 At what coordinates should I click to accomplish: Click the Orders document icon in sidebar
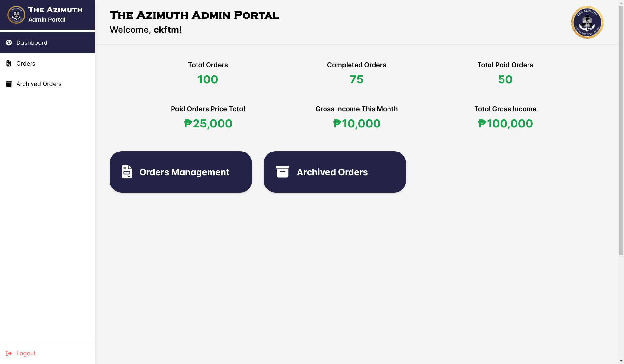click(x=8, y=63)
